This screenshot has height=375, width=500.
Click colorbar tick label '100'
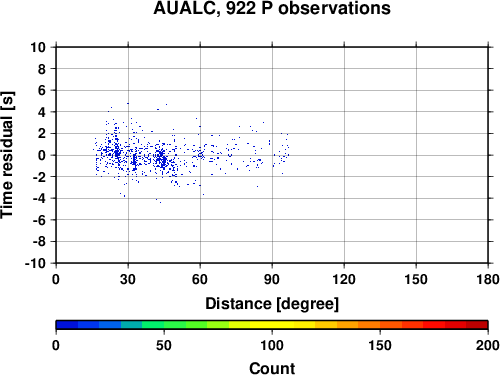coord(272,345)
